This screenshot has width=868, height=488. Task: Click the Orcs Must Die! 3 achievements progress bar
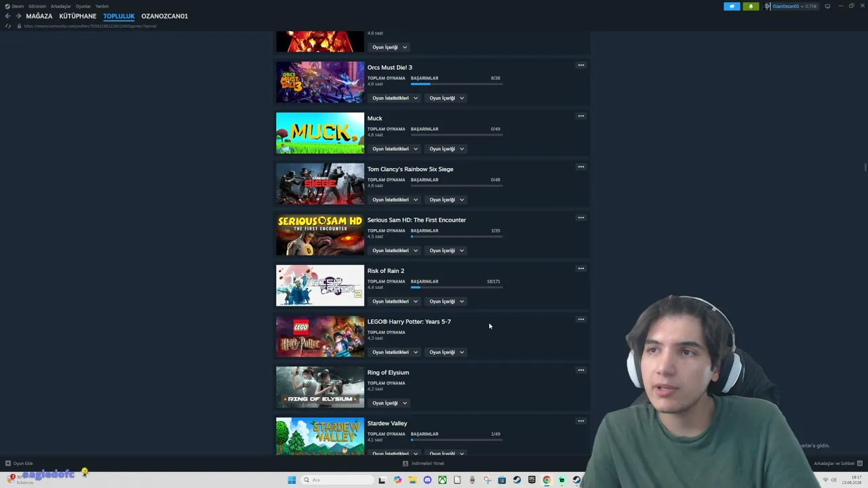point(457,84)
